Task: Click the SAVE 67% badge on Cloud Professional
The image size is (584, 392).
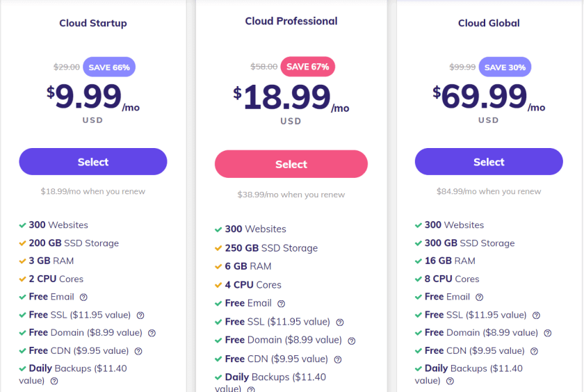Action: tap(307, 67)
